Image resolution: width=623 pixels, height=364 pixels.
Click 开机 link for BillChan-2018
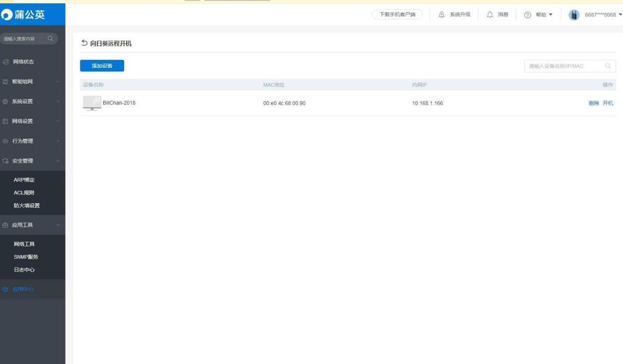(607, 103)
